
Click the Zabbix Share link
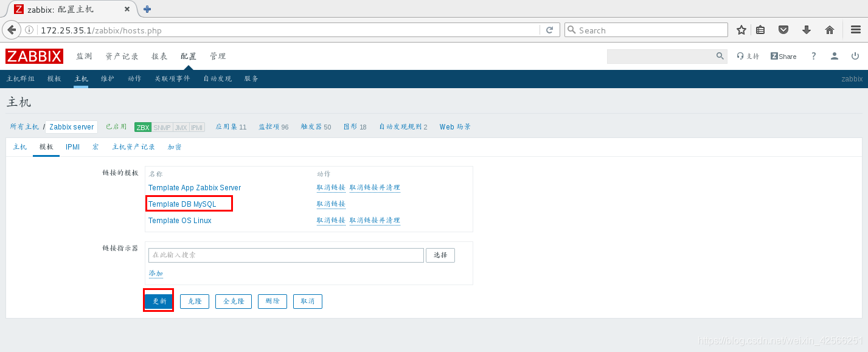[783, 56]
